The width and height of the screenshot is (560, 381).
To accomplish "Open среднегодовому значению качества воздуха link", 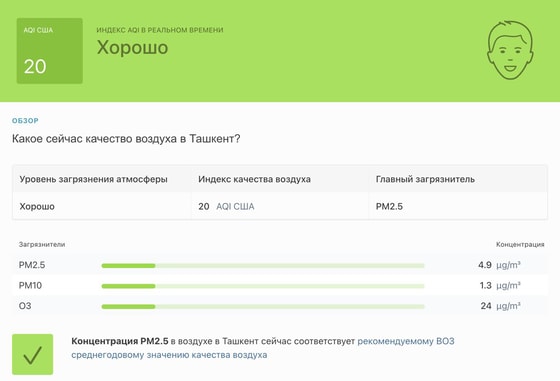I will click(x=169, y=355).
